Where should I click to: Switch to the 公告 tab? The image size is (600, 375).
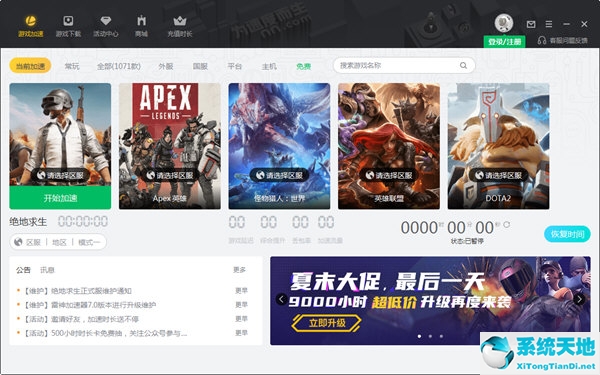click(23, 270)
